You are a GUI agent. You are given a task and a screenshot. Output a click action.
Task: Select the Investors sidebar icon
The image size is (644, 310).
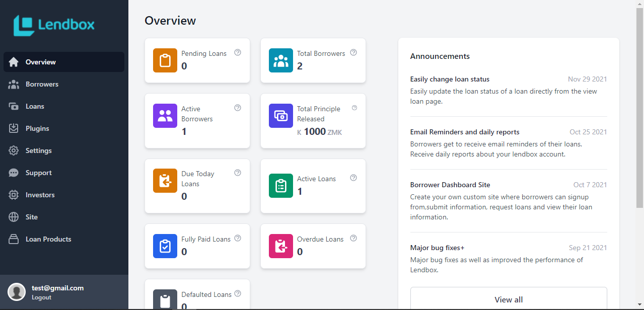[13, 195]
